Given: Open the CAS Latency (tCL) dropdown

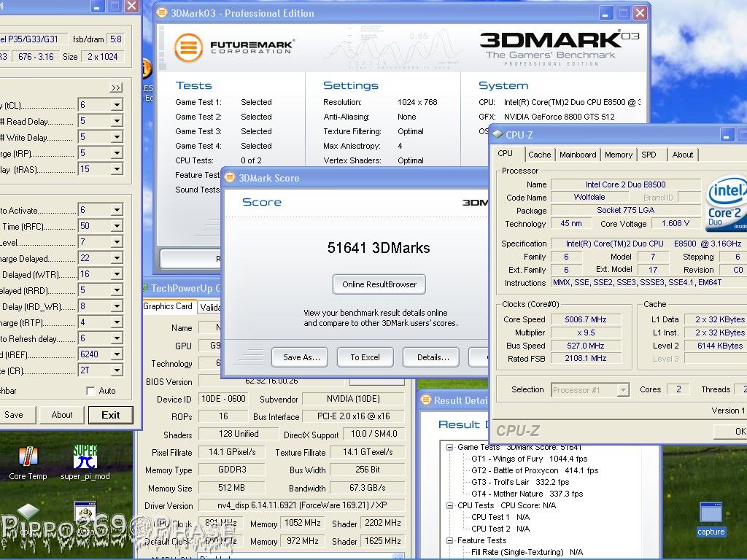Looking at the screenshot, I should coord(117,105).
